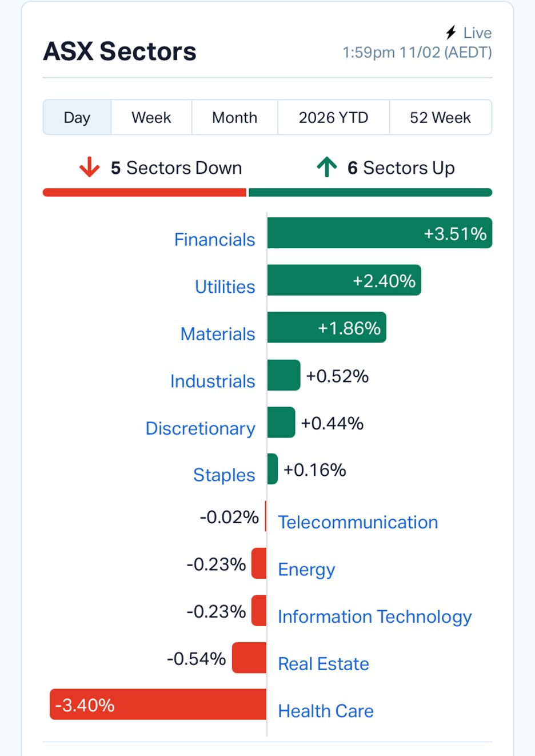Viewport: 535px width, 756px height.
Task: Click the Live lightning bolt icon
Action: pyautogui.click(x=451, y=32)
